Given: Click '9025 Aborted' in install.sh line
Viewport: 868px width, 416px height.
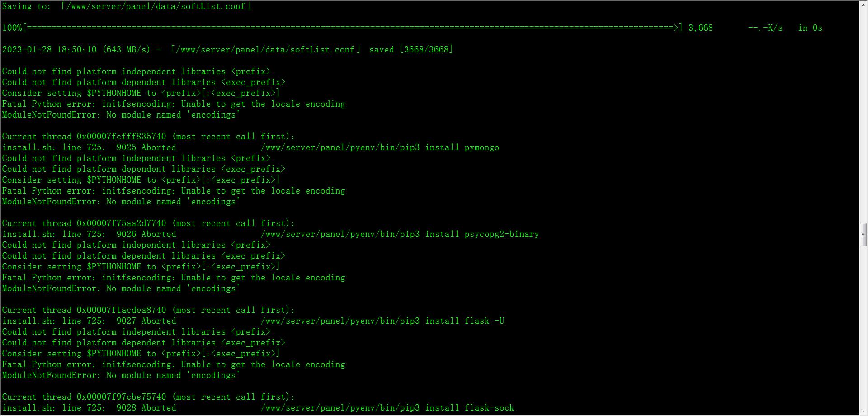Looking at the screenshot, I should pyautogui.click(x=146, y=147).
